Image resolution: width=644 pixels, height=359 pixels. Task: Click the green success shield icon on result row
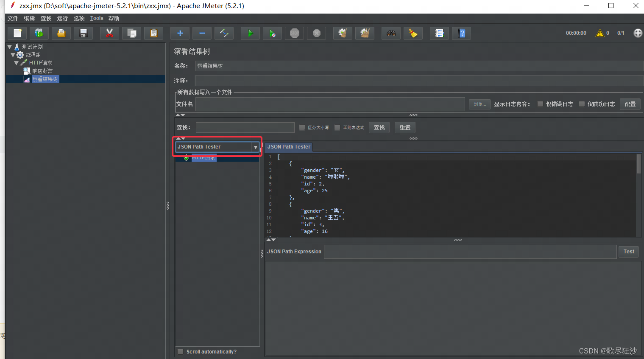click(x=186, y=158)
